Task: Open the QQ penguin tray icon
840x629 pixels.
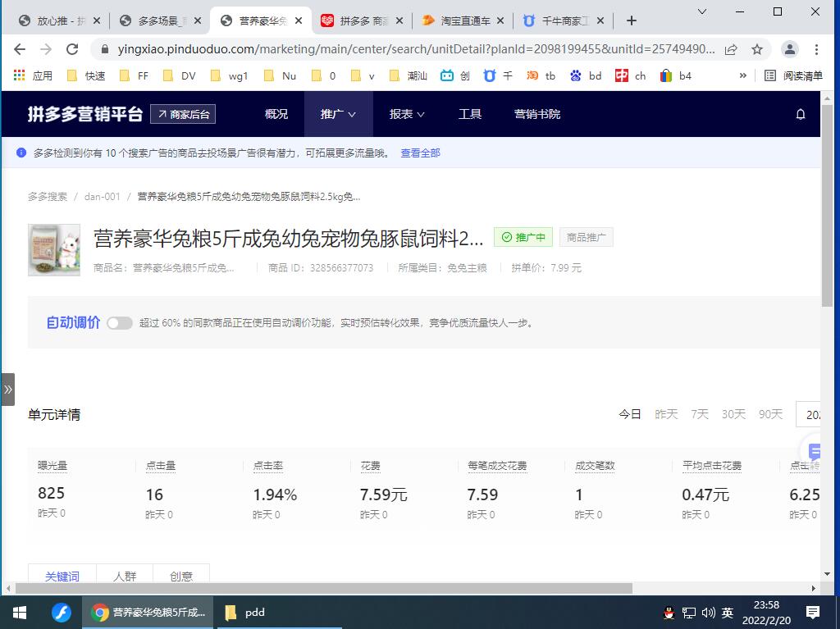Action: (x=669, y=613)
